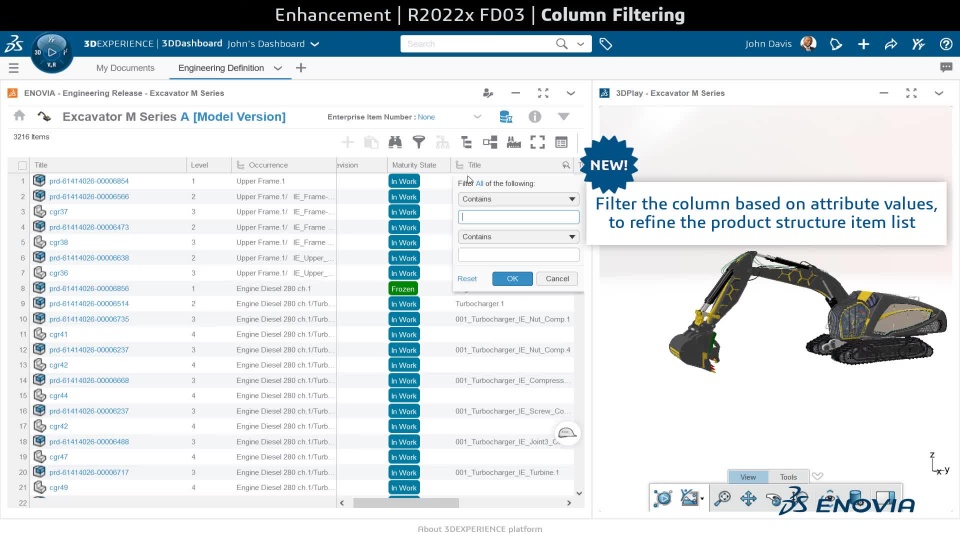960x540 pixels.
Task: Open the 3DEXPERIENCE compass
Action: pyautogui.click(x=51, y=53)
